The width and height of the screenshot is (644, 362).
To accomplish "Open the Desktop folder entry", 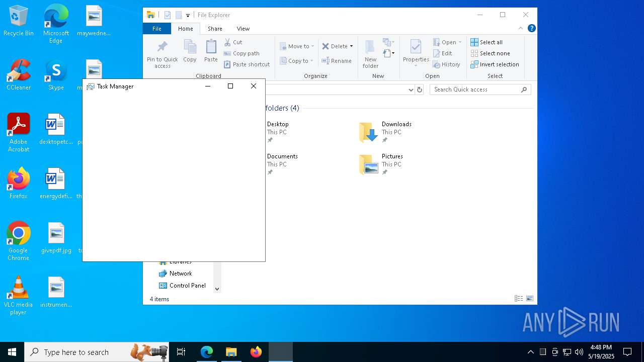I will 278,132.
